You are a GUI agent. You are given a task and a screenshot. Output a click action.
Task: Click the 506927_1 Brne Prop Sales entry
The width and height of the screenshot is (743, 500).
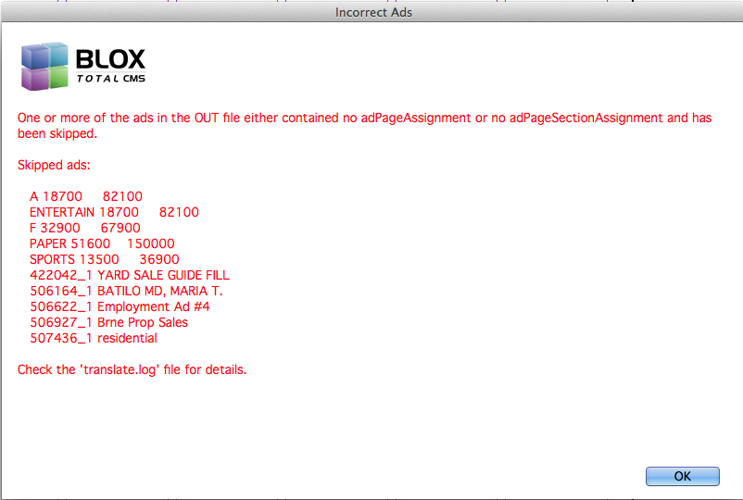click(x=108, y=322)
